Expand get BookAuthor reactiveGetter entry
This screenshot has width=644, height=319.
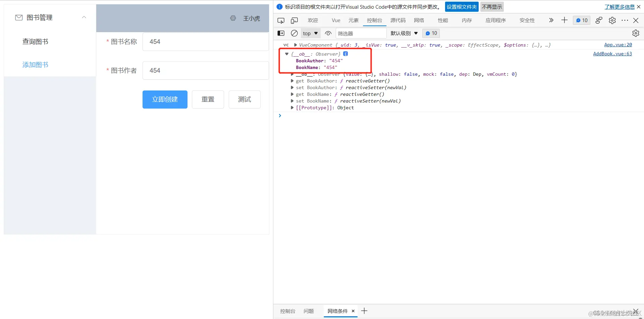tap(292, 81)
